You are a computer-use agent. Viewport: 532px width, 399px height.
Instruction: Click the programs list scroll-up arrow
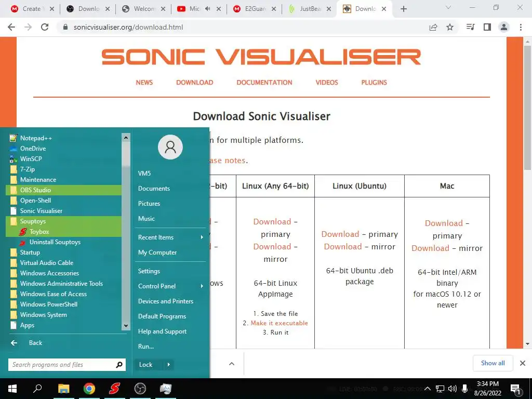tap(126, 137)
